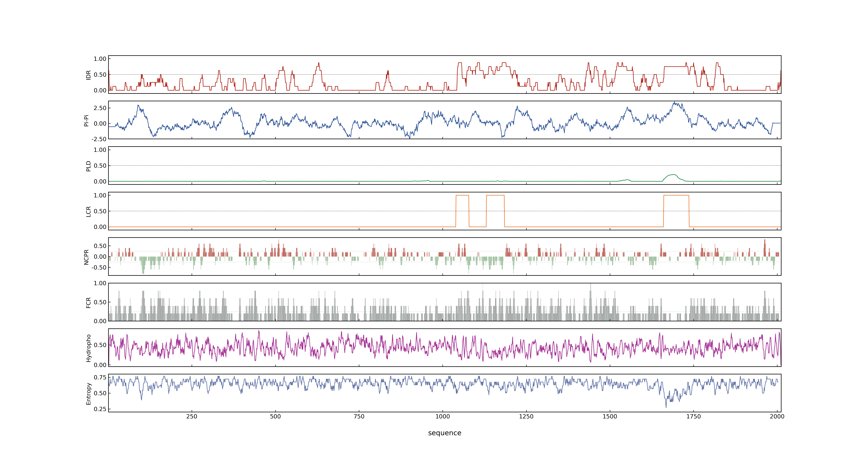Click the Entropy y-axis label
This screenshot has height=463, width=868.
point(88,394)
